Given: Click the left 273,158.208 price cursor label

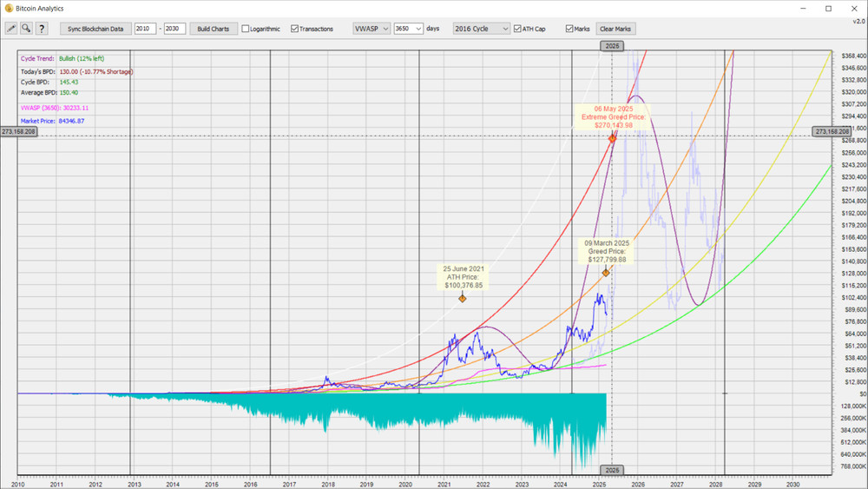Looking at the screenshot, I should click(19, 131).
